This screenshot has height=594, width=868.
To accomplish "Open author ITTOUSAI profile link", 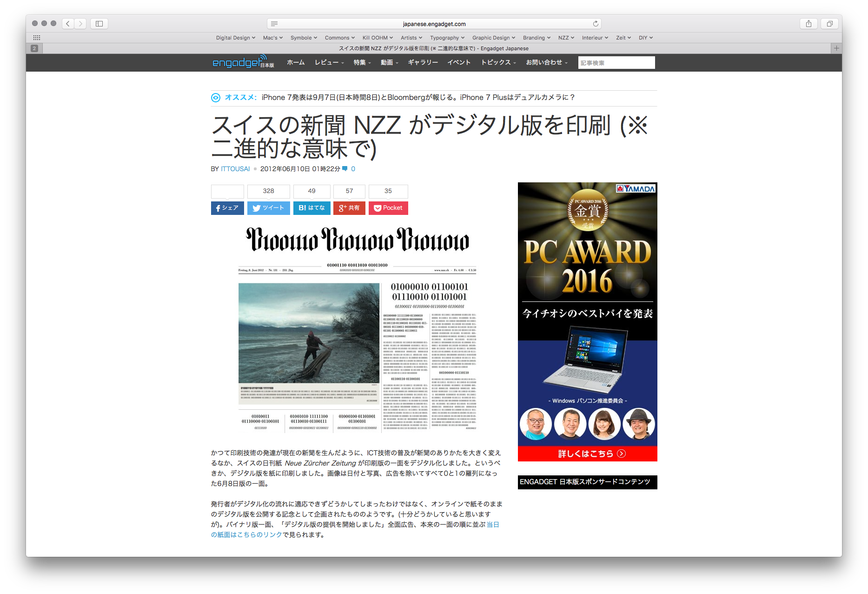I will pyautogui.click(x=235, y=169).
